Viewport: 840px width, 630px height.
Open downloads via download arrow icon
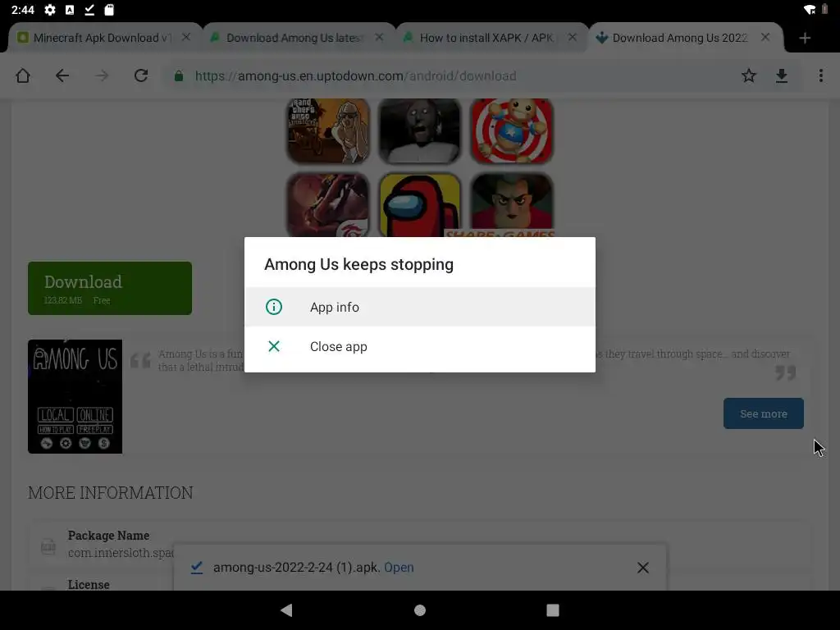[x=782, y=75]
